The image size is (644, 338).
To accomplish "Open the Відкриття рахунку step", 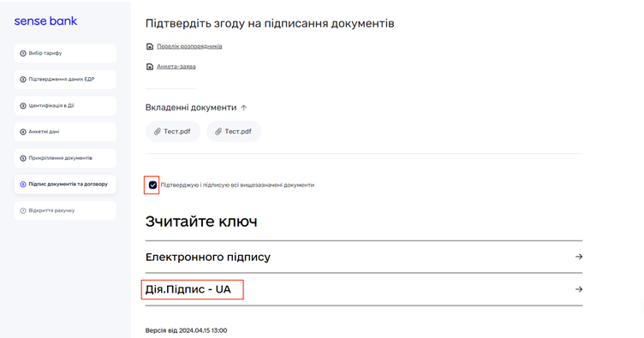I will tap(65, 211).
